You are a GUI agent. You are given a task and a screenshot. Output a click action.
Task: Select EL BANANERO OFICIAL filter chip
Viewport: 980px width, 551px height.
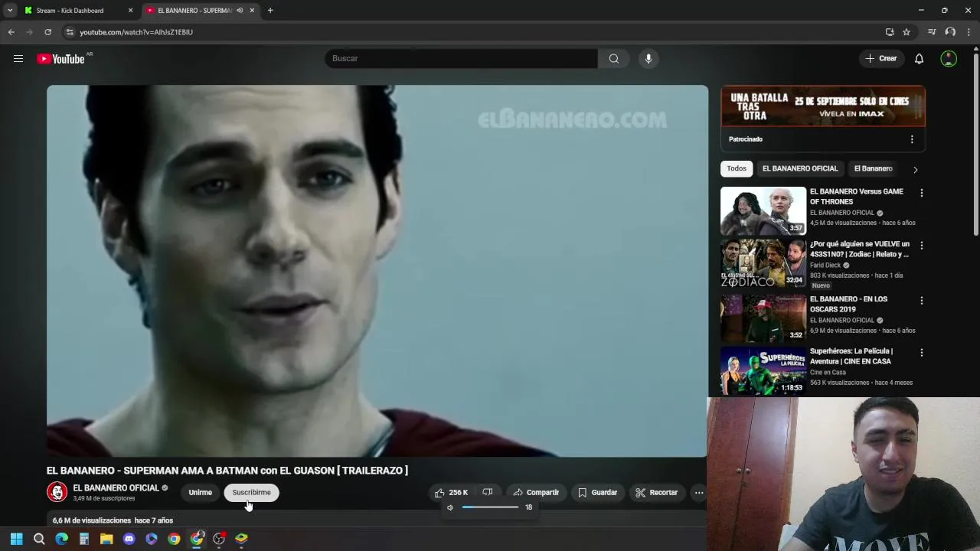800,168
